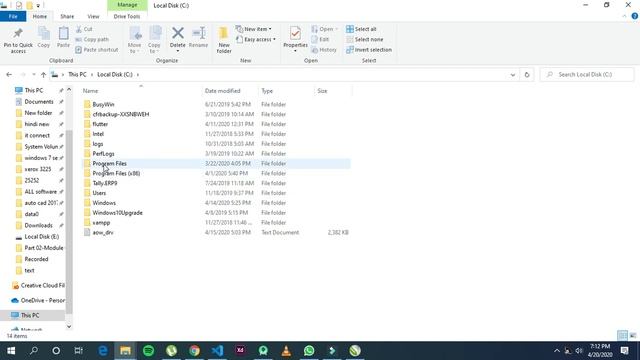The width and height of the screenshot is (640, 360).
Task: Open Visual Studio Code from taskbar
Action: [217, 351]
